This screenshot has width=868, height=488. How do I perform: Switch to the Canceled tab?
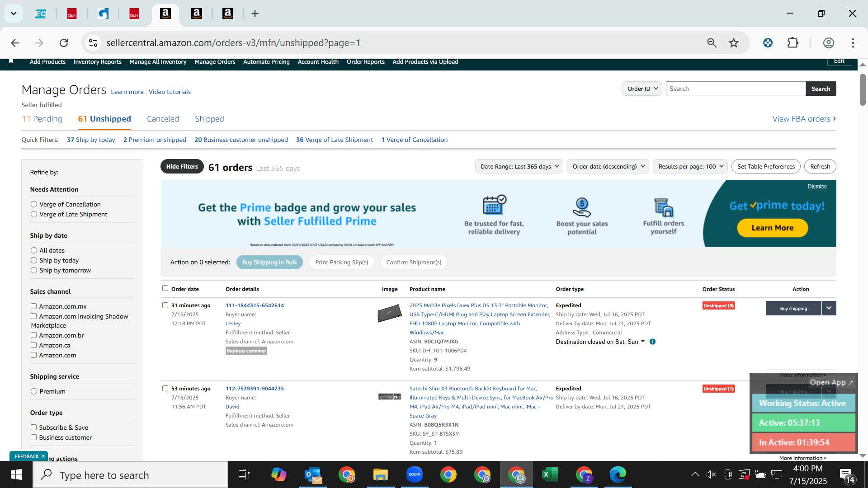coord(163,119)
